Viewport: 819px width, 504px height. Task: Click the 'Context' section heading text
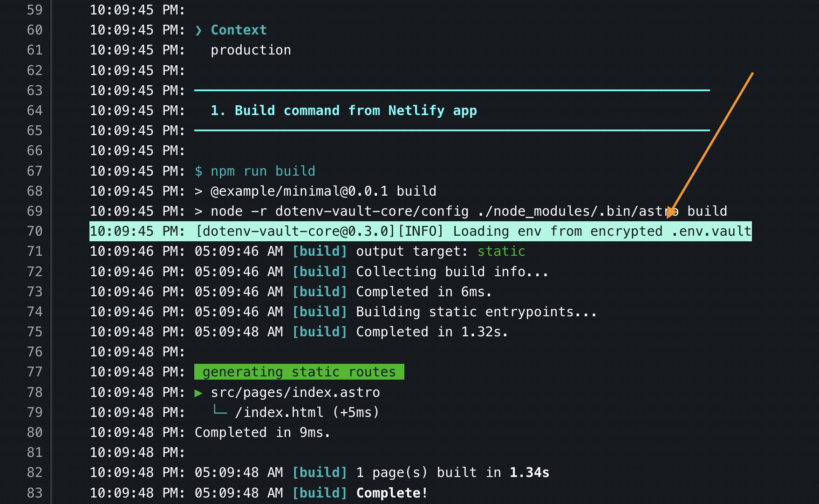(239, 30)
